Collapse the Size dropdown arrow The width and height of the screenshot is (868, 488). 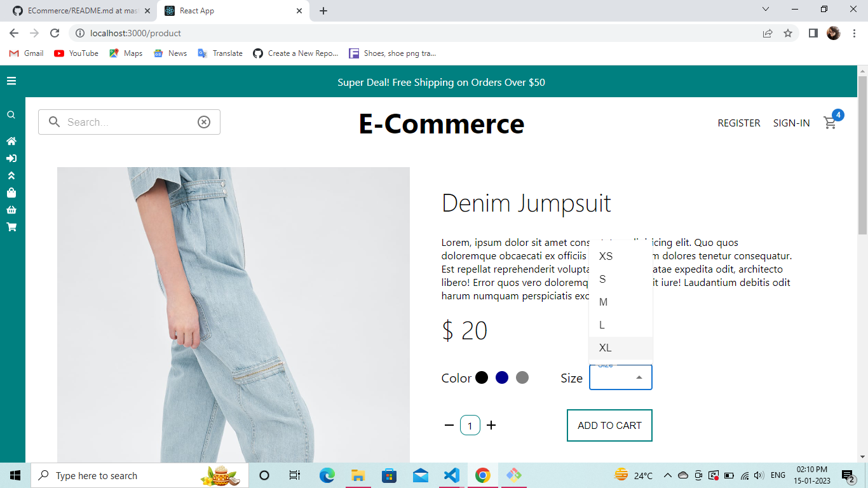coord(639,377)
